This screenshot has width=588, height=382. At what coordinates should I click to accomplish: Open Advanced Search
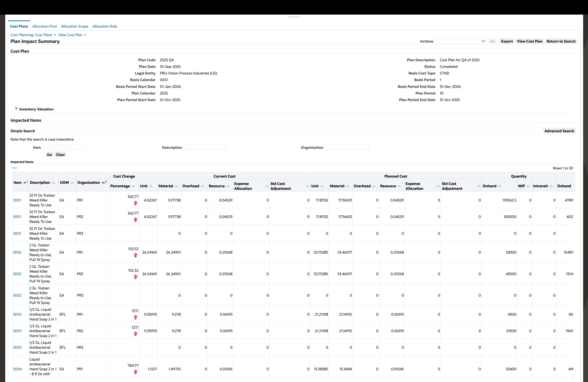[x=559, y=131]
